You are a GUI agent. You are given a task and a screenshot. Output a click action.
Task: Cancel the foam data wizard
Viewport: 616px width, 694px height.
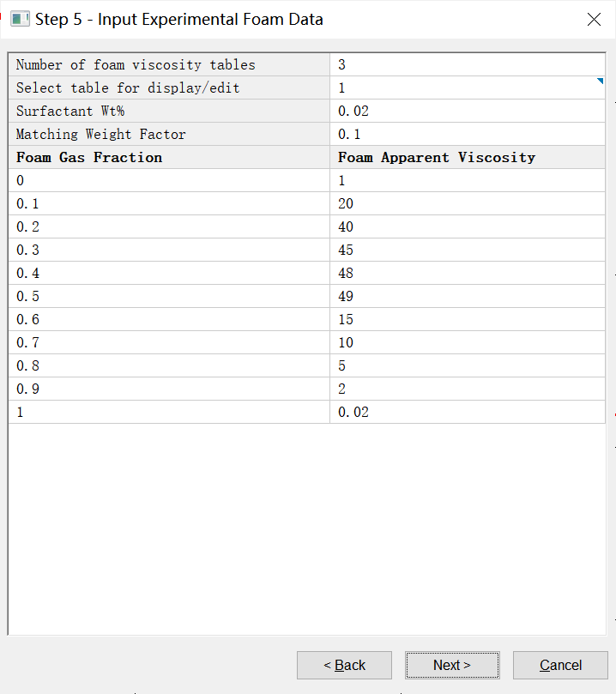(560, 665)
